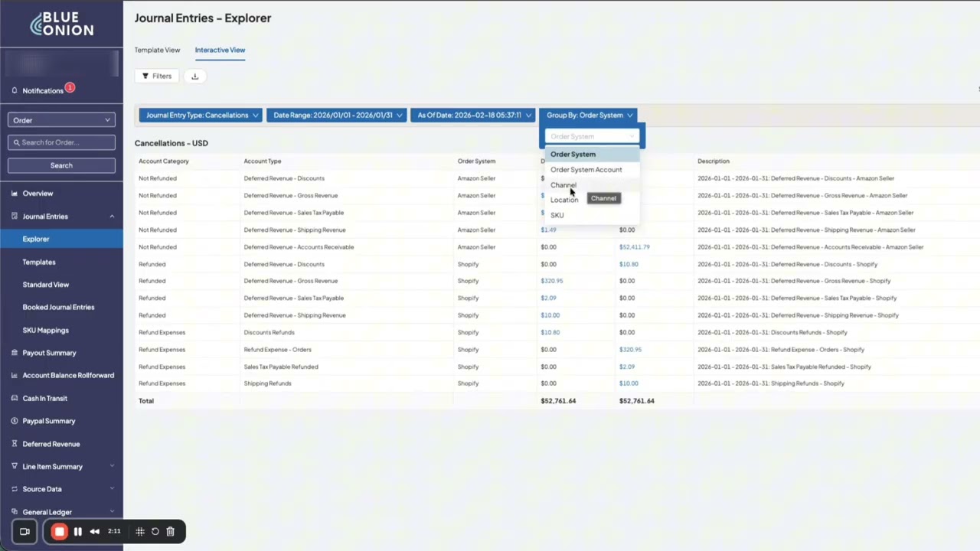This screenshot has width=980, height=551.
Task: Toggle the Group By: Order System dropdown
Action: 590,116
